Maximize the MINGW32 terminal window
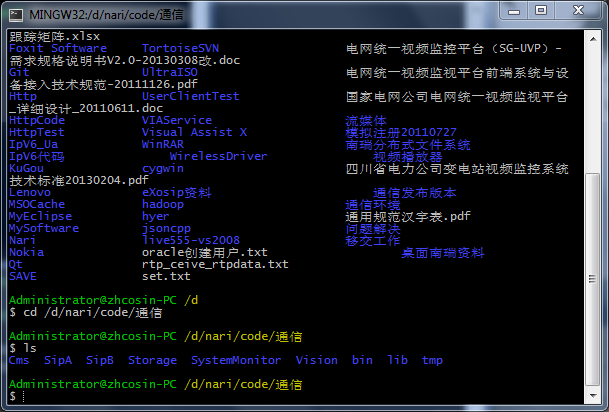609x412 pixels. [541, 10]
